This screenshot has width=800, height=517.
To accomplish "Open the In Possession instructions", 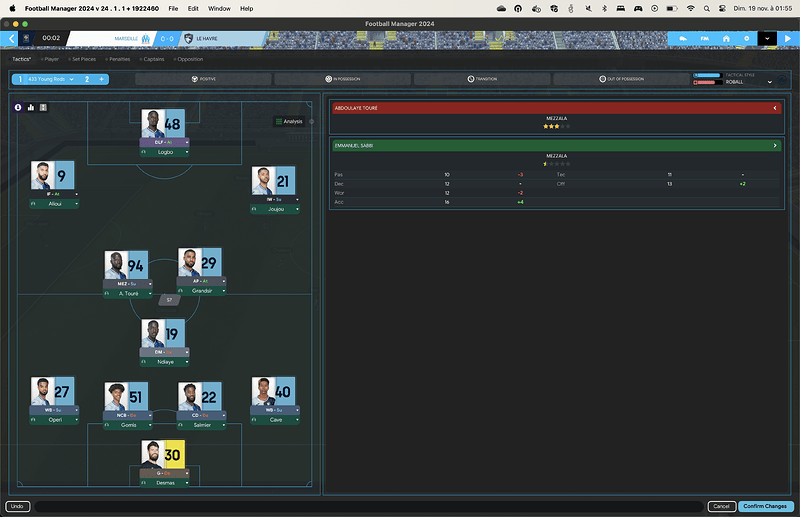I will [x=342, y=79].
